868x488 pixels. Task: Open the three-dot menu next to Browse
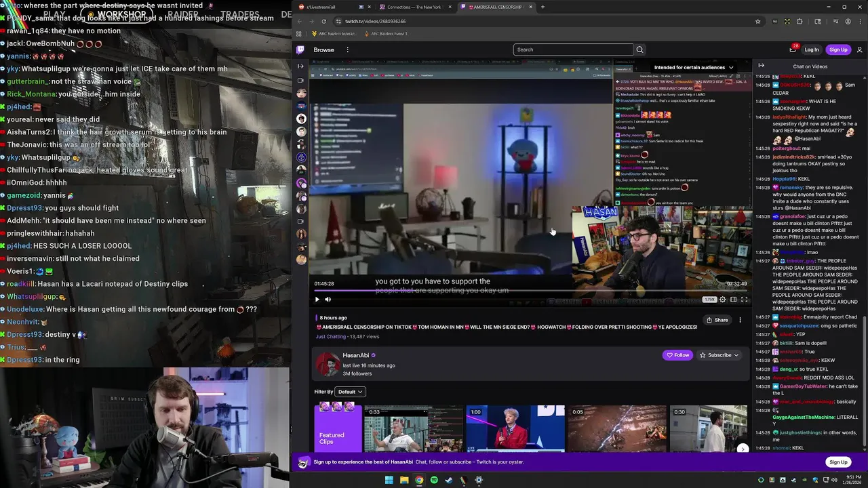pyautogui.click(x=347, y=49)
